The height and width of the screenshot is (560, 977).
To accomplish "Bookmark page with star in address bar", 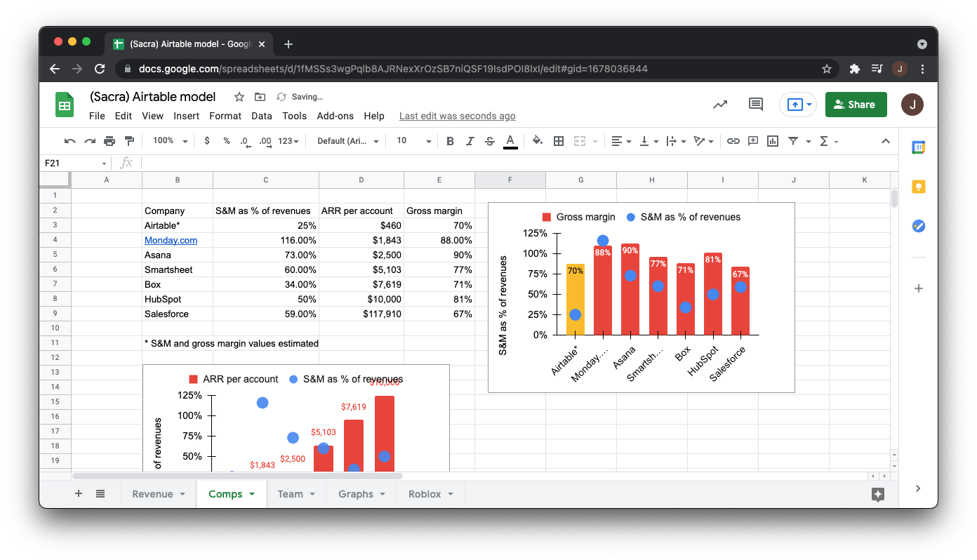I will (827, 69).
